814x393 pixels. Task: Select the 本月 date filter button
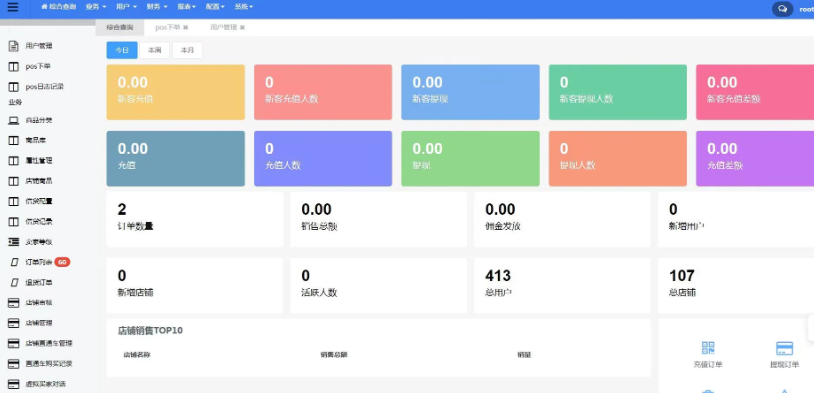187,50
